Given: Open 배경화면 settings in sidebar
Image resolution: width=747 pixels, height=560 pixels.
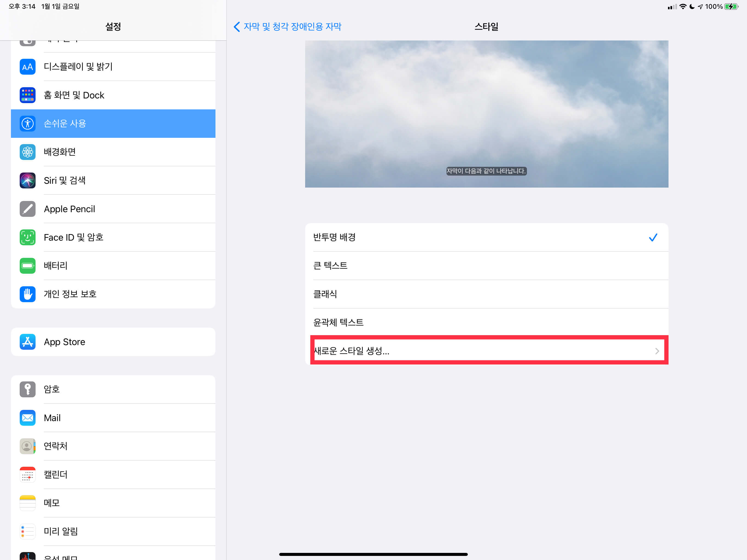Looking at the screenshot, I should click(x=113, y=152).
